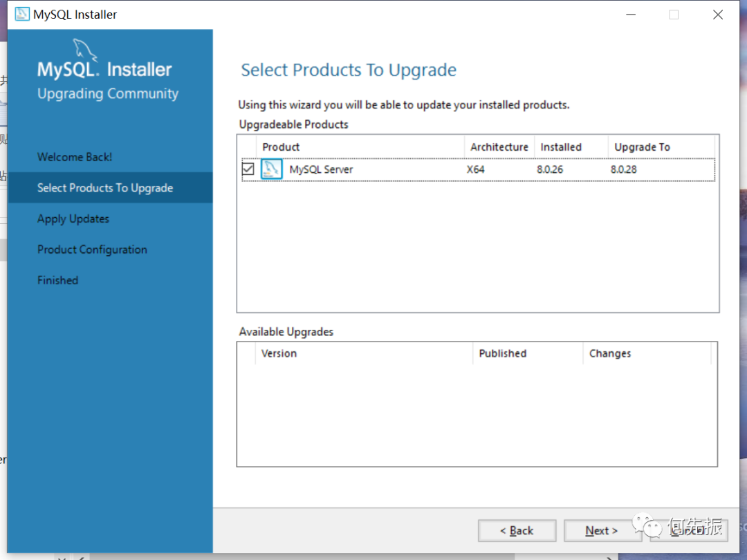Screen dimensions: 747x560
Task: Click the Next > button
Action: pos(602,530)
